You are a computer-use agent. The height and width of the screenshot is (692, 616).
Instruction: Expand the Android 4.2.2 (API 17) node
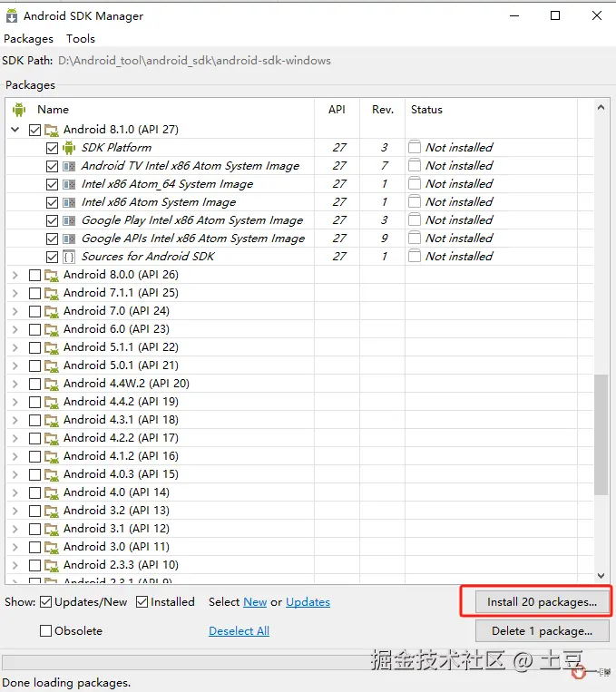point(15,438)
